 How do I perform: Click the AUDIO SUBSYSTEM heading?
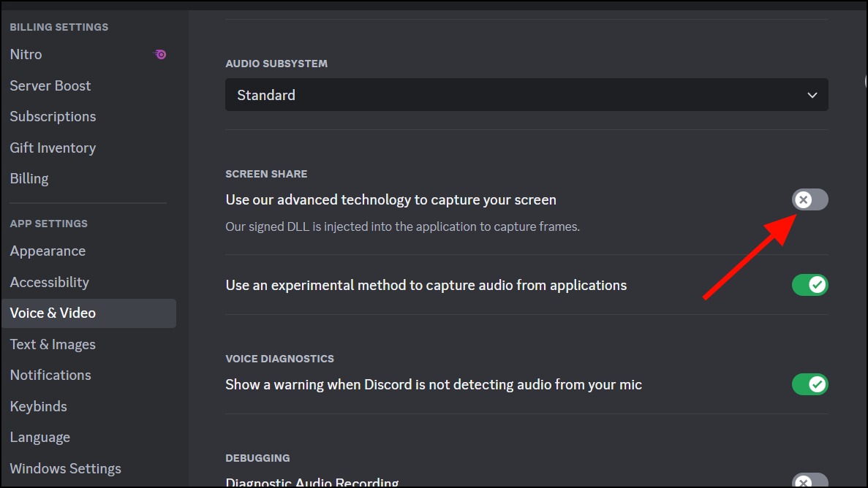click(x=276, y=64)
